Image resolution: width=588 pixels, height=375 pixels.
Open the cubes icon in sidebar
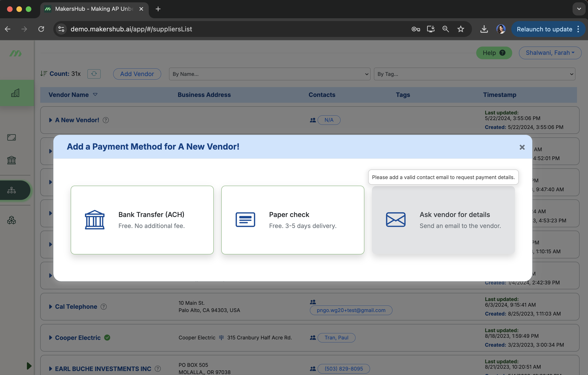click(11, 220)
